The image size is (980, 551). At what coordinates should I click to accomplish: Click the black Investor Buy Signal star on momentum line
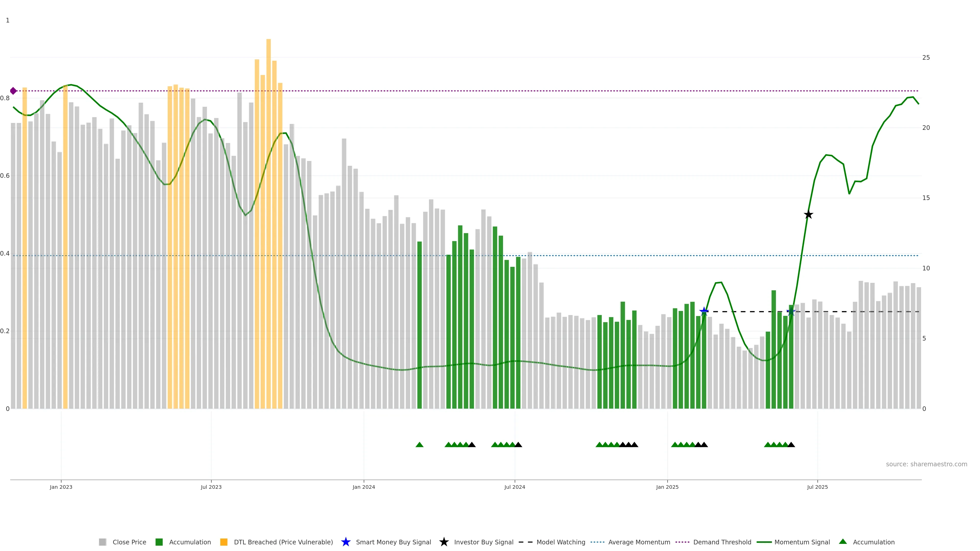pyautogui.click(x=808, y=215)
